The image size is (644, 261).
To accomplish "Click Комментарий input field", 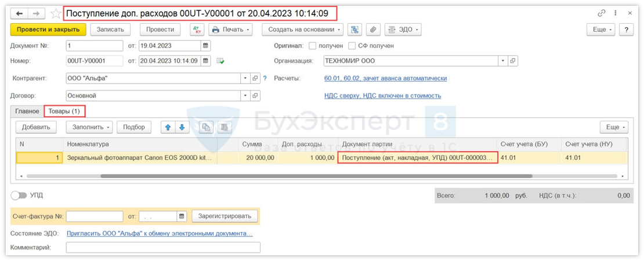I will pos(163,248).
